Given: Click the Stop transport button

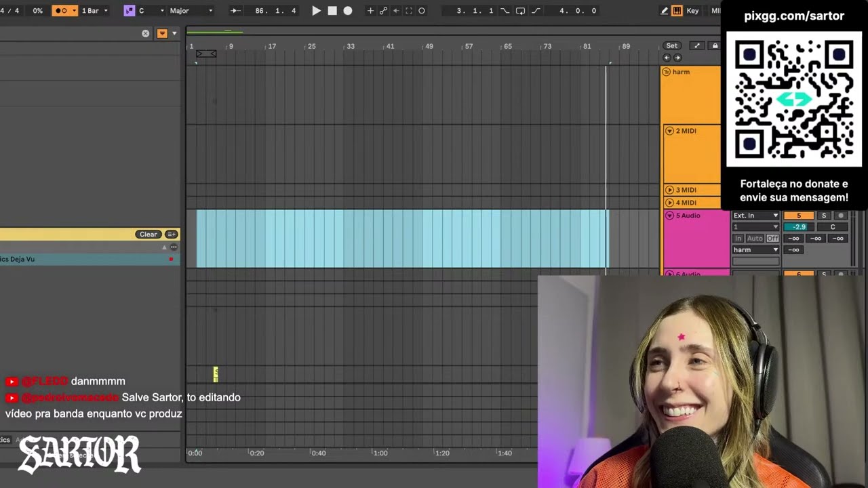Looking at the screenshot, I should point(332,11).
